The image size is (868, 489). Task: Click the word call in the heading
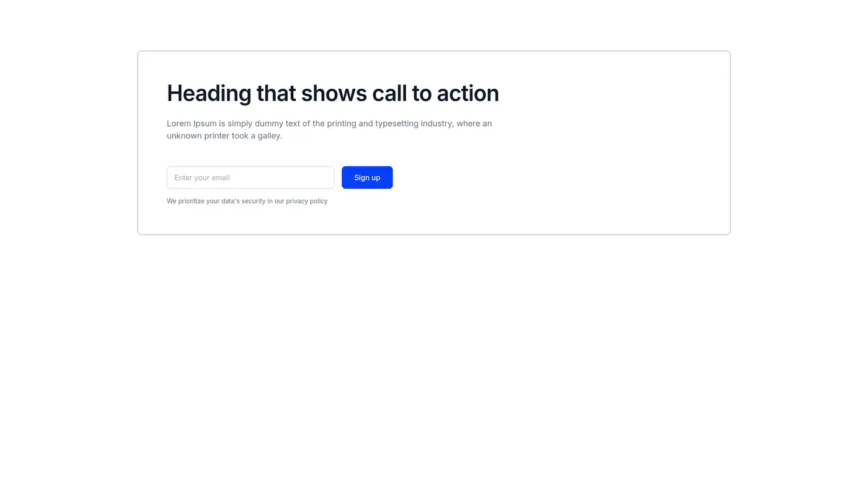(x=389, y=93)
